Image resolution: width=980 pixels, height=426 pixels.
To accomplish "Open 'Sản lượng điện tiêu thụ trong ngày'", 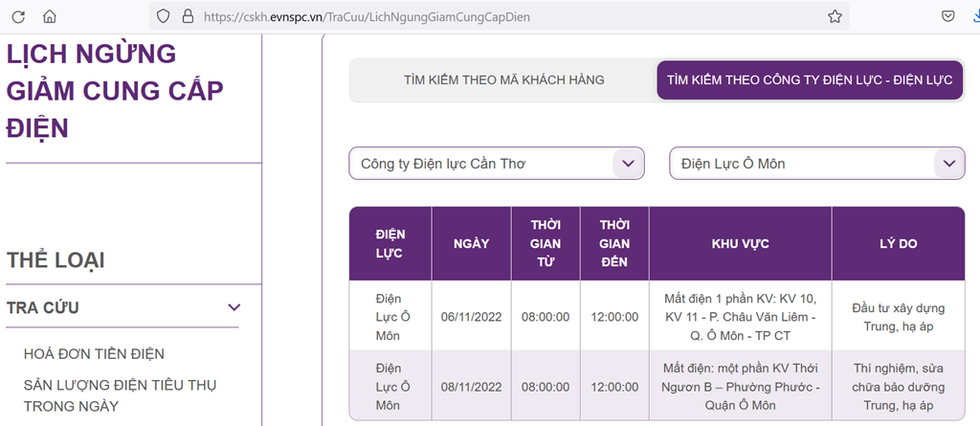I will tap(120, 395).
